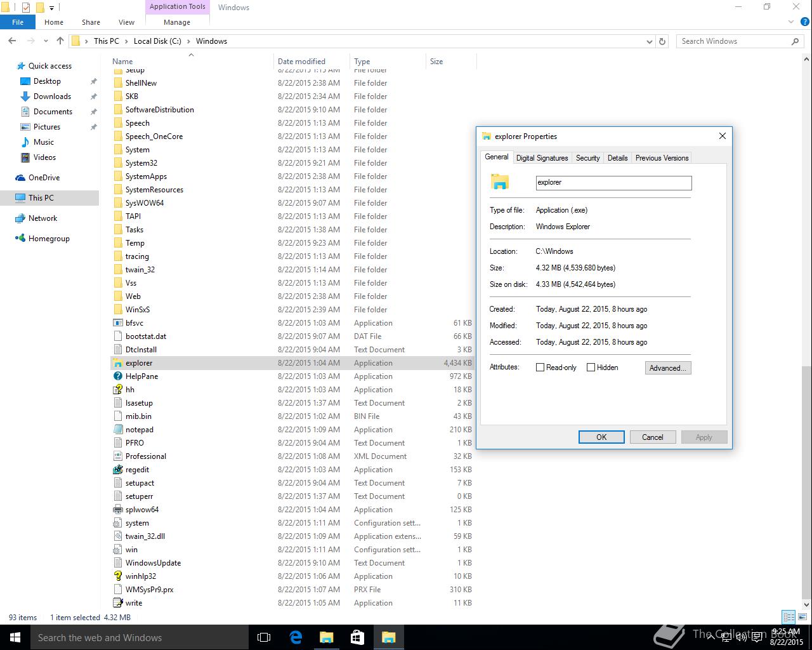812x650 pixels.
Task: Open the Advanced attributes dialog
Action: coord(667,368)
